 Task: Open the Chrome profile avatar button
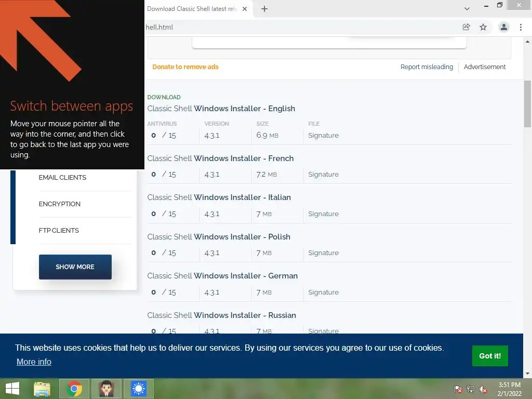point(504,27)
